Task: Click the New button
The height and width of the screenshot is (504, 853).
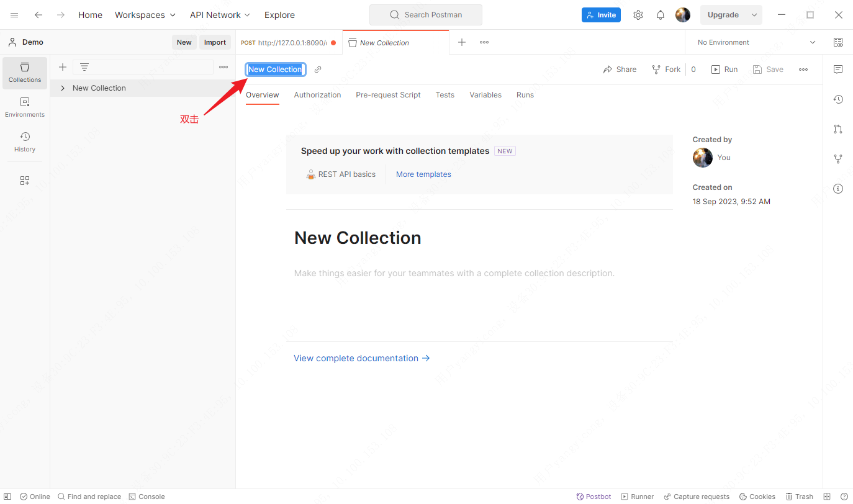Action: coord(184,42)
